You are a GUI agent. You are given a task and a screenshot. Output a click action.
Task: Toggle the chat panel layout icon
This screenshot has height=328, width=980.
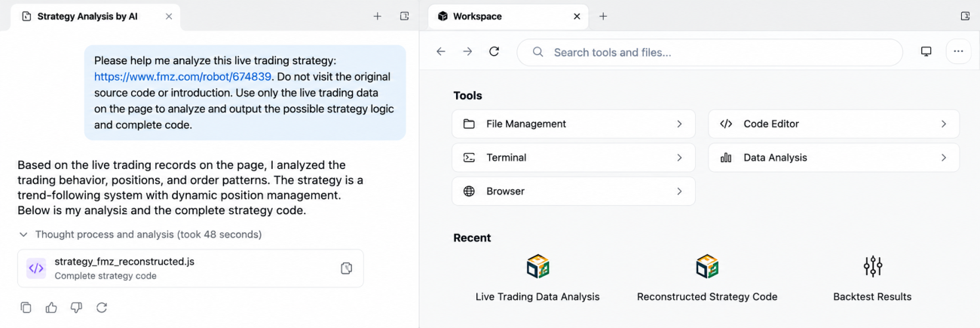(x=404, y=16)
